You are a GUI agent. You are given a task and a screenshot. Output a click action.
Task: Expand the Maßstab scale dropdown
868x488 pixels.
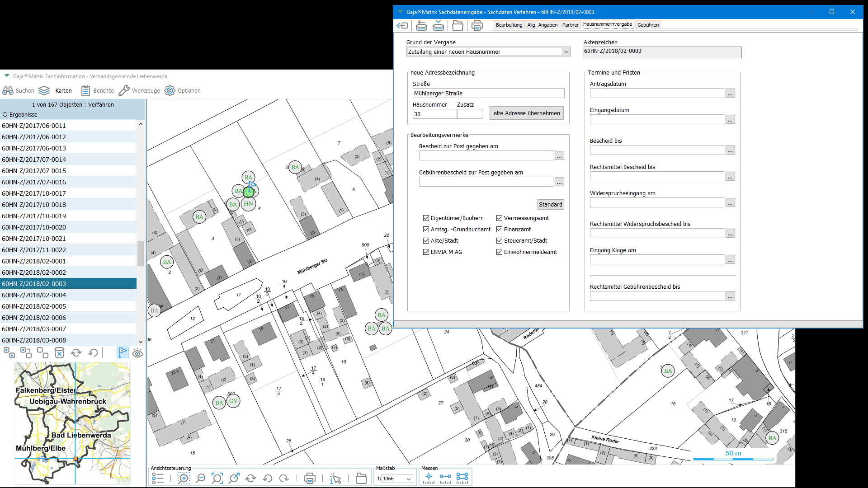pyautogui.click(x=408, y=479)
